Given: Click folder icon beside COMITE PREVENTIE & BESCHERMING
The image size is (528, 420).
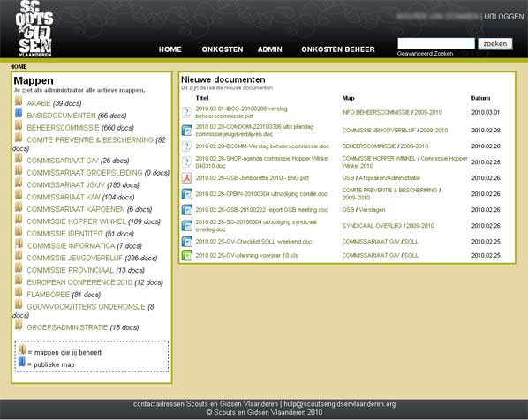Looking at the screenshot, I should [x=19, y=138].
